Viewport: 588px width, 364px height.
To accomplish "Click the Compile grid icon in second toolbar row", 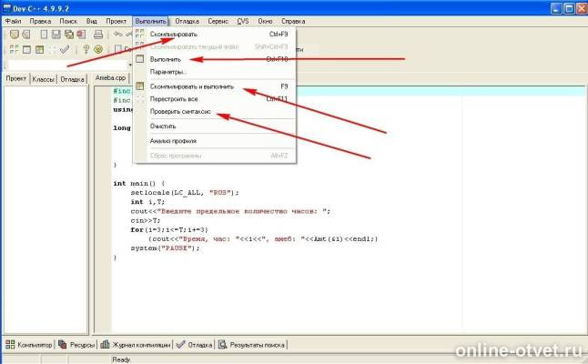I will (x=13, y=50).
